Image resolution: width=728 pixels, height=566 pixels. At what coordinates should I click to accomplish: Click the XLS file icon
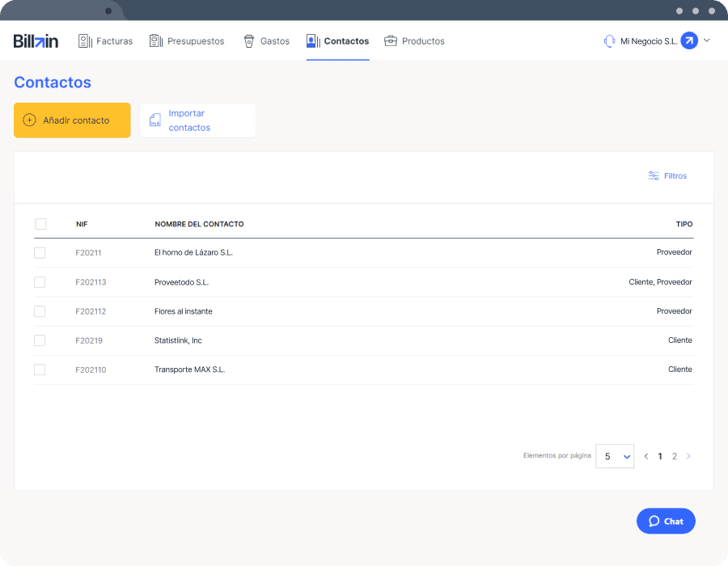155,120
